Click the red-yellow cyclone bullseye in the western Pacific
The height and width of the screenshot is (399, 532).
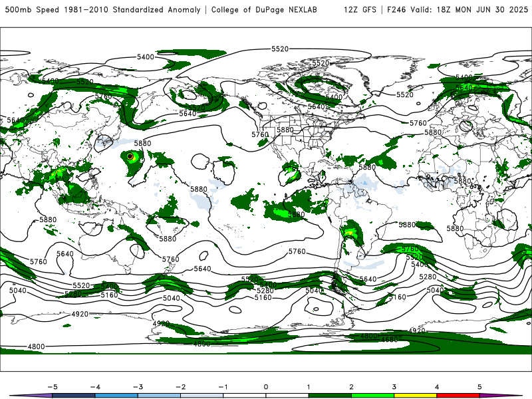[130, 156]
